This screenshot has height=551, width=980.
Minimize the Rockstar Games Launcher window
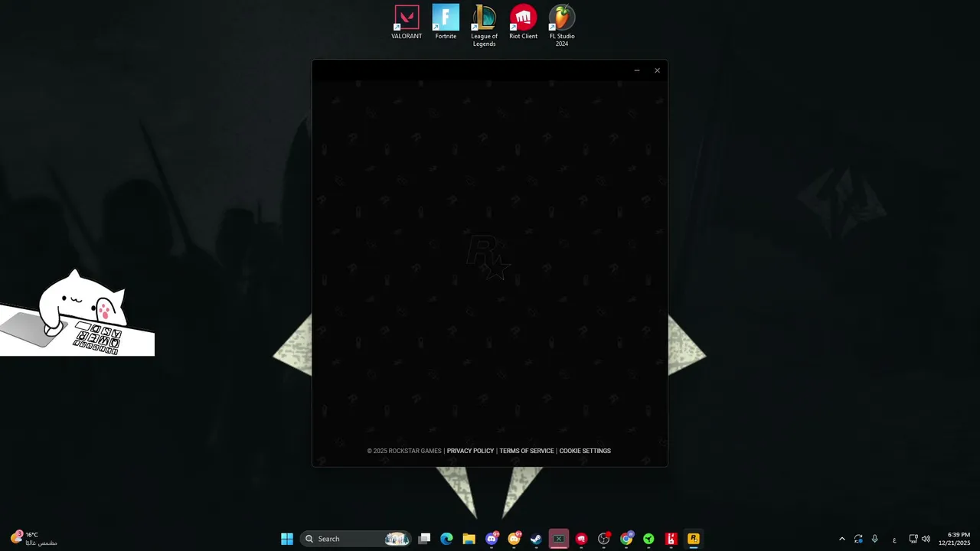[636, 70]
